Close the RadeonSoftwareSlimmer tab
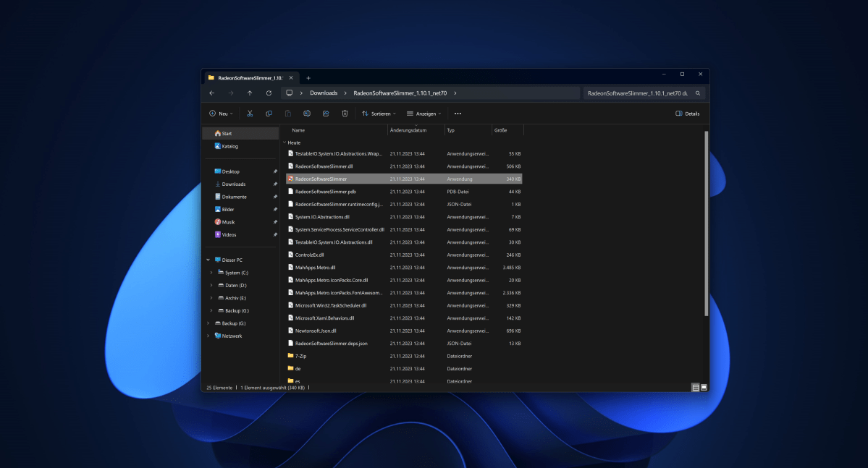The width and height of the screenshot is (868, 468). 291,78
